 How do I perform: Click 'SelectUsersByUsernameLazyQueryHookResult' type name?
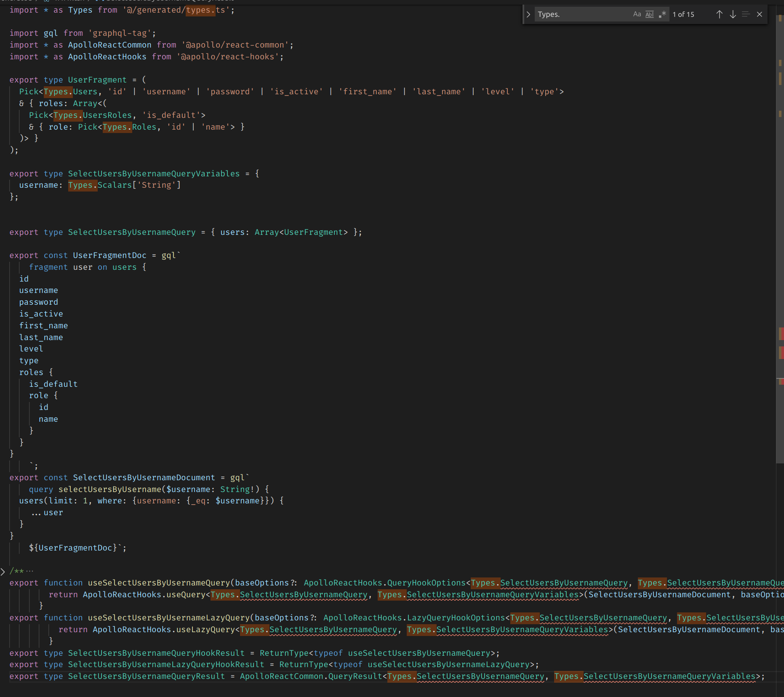coord(166,664)
